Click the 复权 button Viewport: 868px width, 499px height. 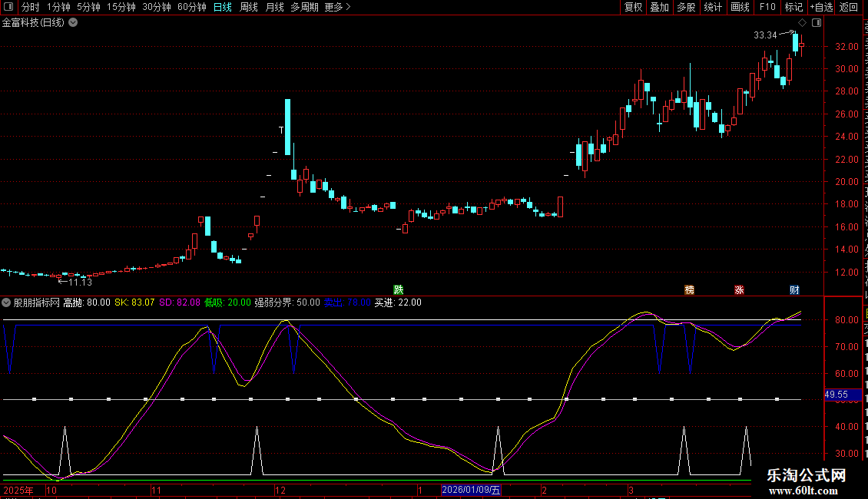(633, 7)
